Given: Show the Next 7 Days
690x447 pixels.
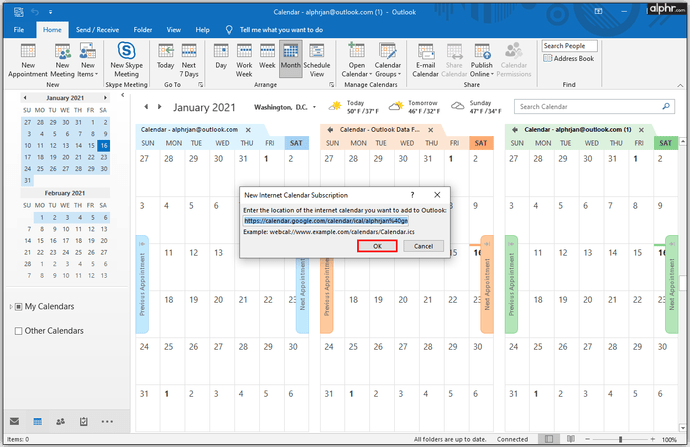Looking at the screenshot, I should [189, 60].
